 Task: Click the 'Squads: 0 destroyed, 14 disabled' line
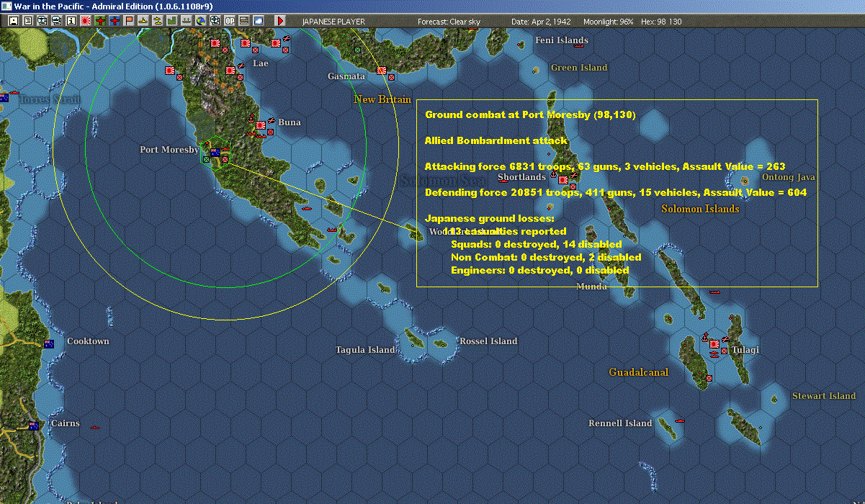pyautogui.click(x=537, y=245)
